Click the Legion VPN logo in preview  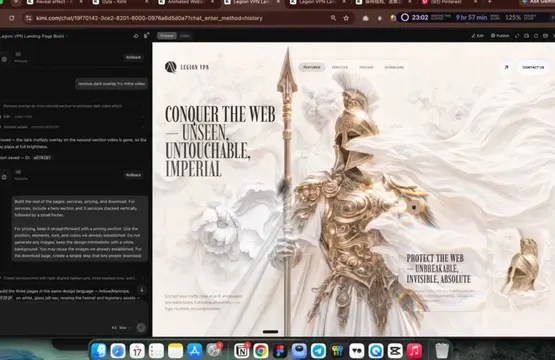pos(187,67)
